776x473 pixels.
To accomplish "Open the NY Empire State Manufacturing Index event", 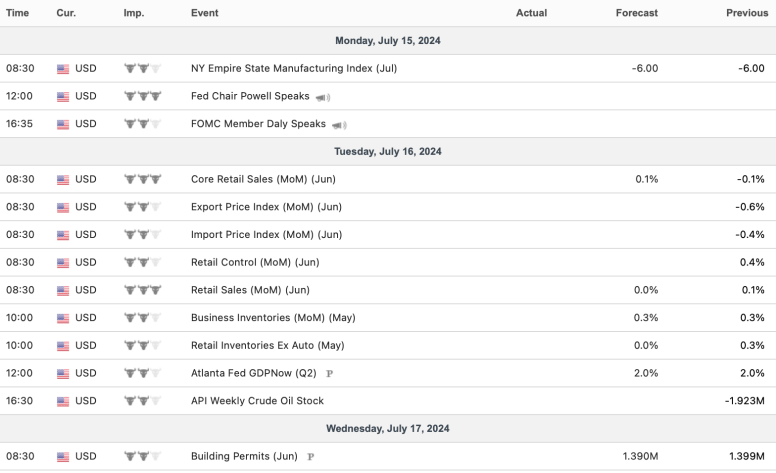I will click(x=294, y=68).
